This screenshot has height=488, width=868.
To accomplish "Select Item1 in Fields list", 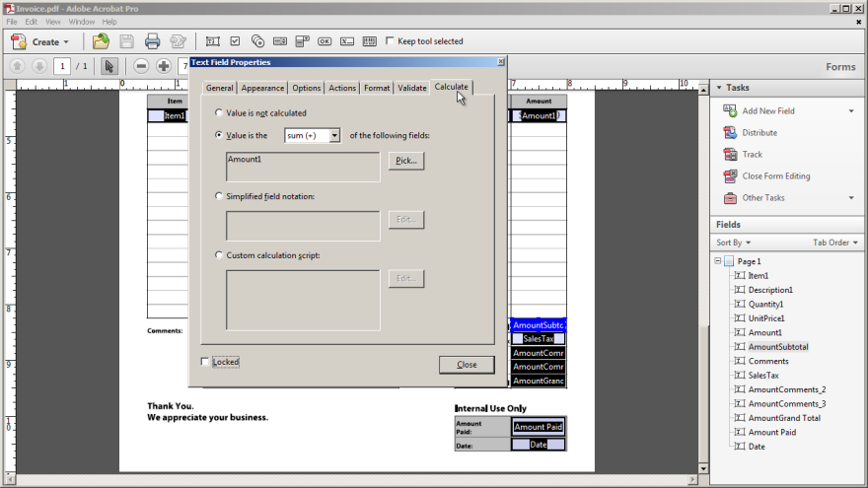I will tap(758, 275).
